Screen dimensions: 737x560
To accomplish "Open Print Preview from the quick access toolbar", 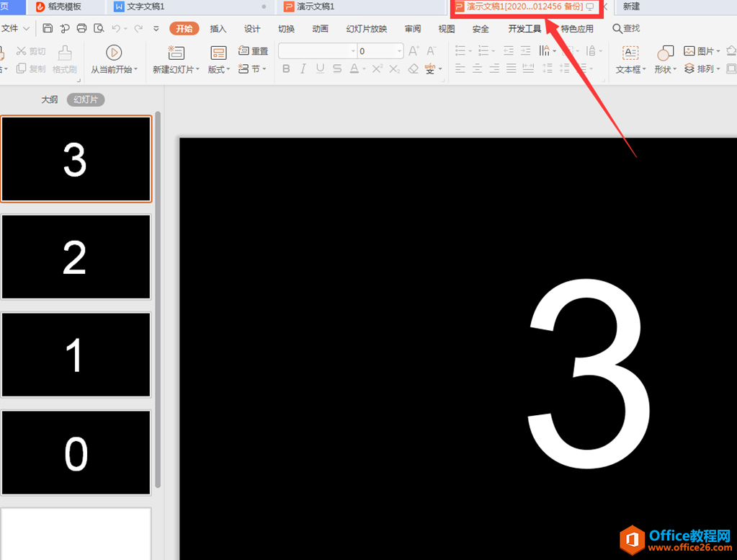I will click(99, 29).
